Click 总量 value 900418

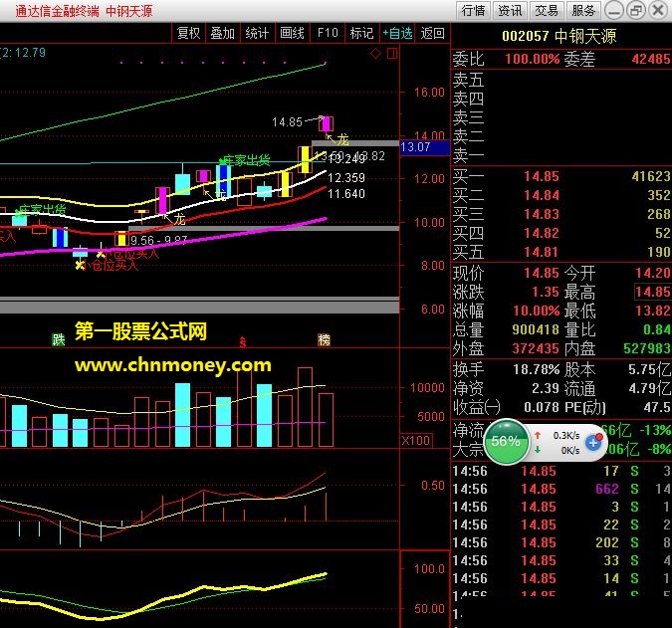(x=536, y=329)
